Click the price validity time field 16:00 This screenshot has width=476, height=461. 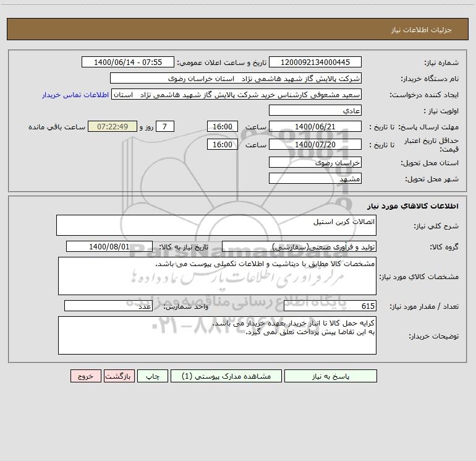tap(222, 144)
